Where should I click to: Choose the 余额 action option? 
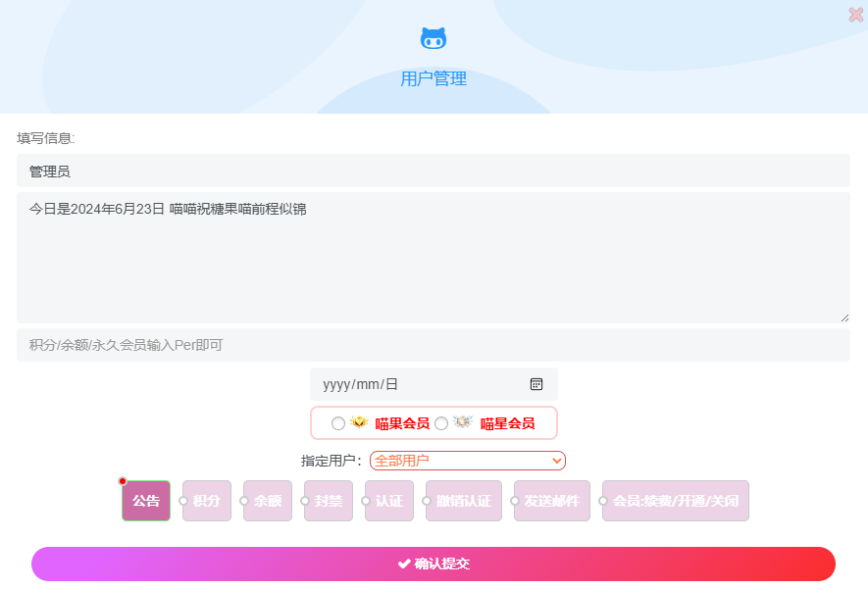[x=268, y=501]
